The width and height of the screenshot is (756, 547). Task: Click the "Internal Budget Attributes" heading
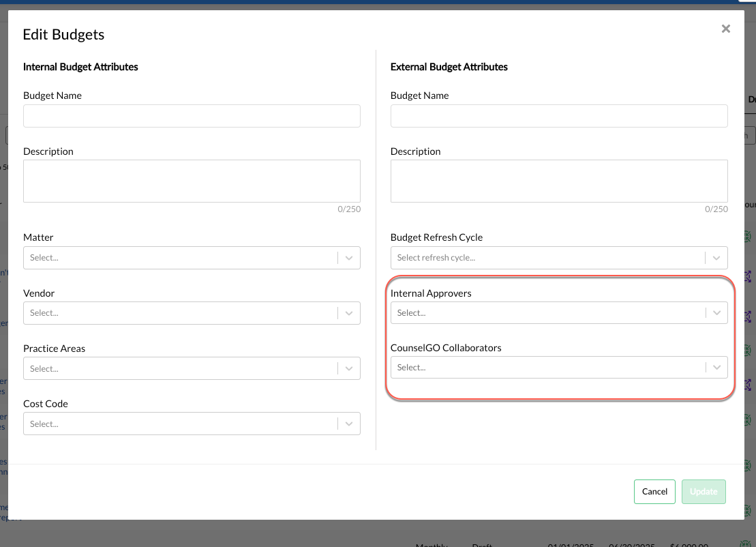coord(80,67)
